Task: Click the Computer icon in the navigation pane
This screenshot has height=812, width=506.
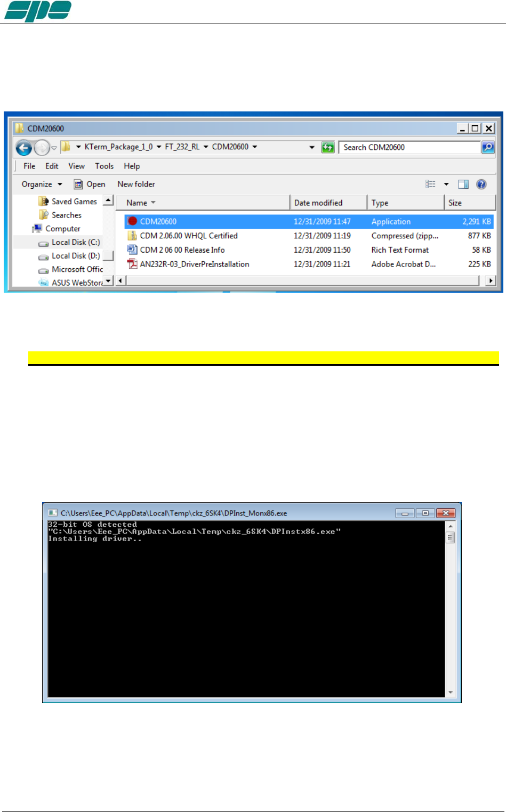Action: pyautogui.click(x=37, y=228)
